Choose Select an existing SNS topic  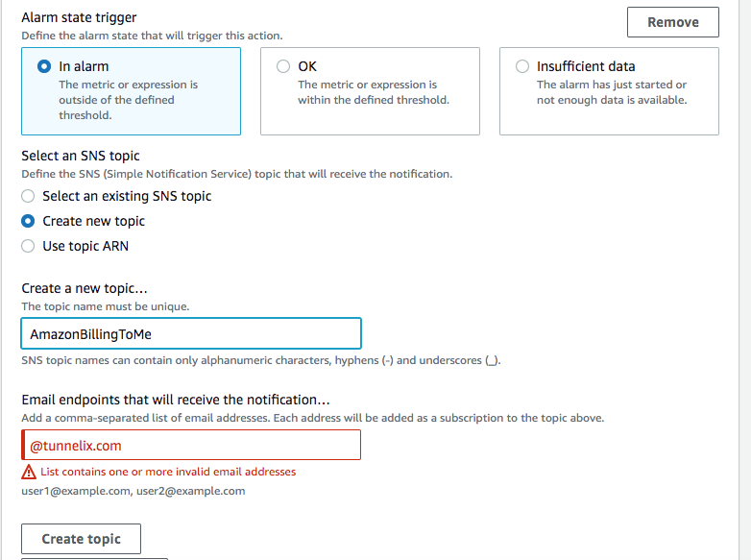tap(29, 196)
